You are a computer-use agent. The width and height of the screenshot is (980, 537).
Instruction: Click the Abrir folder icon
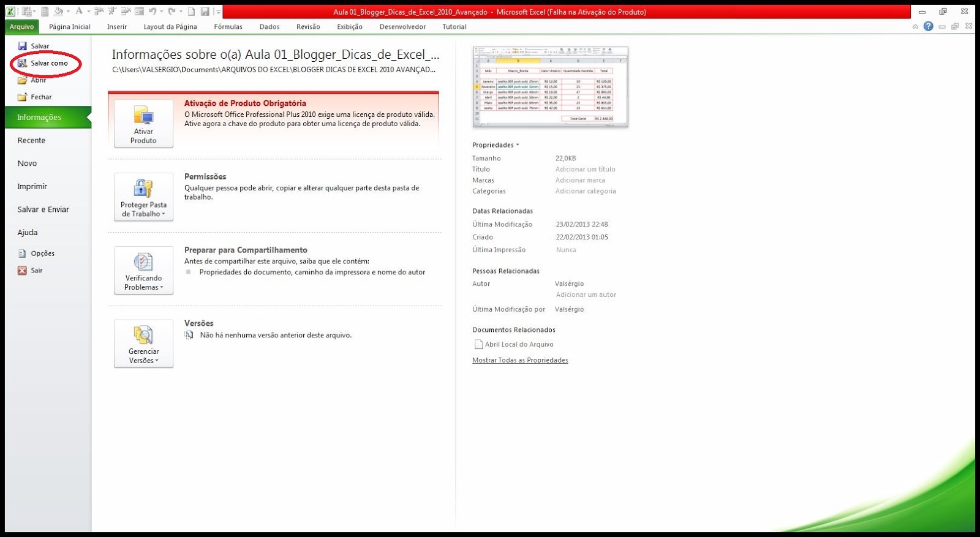[22, 80]
